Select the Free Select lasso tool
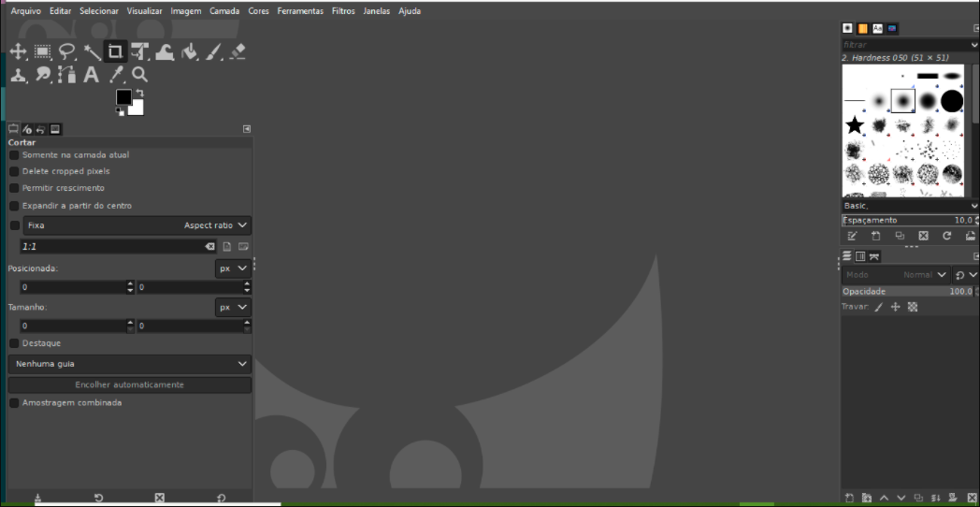 coord(67,51)
